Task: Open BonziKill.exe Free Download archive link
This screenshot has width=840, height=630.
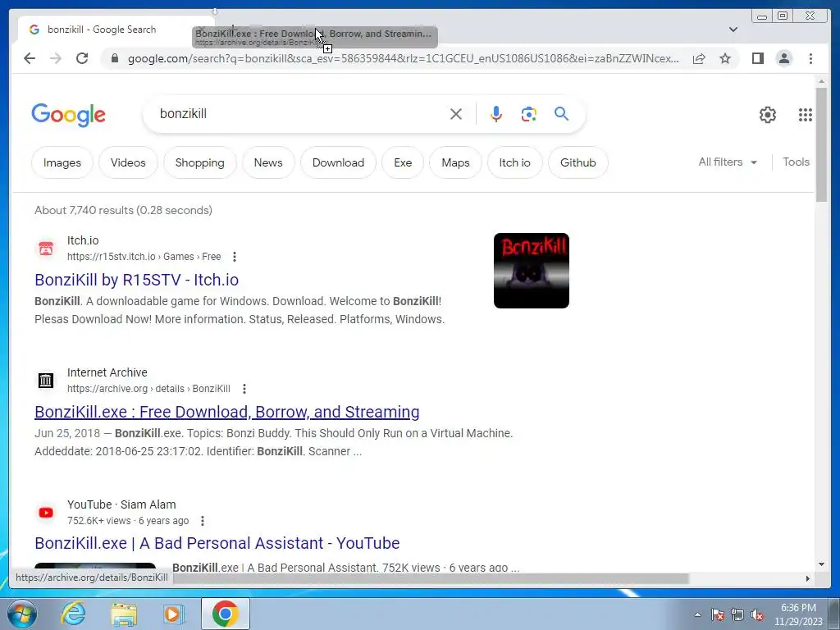Action: click(x=227, y=412)
